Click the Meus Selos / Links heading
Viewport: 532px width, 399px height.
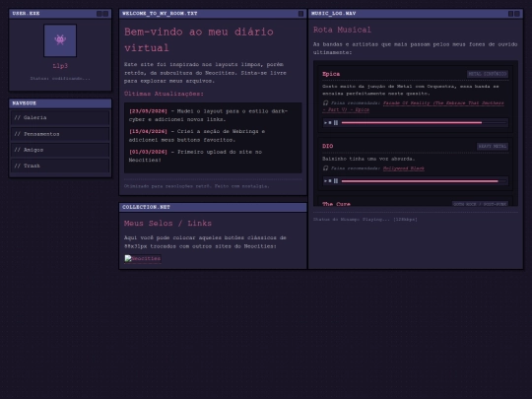click(167, 224)
